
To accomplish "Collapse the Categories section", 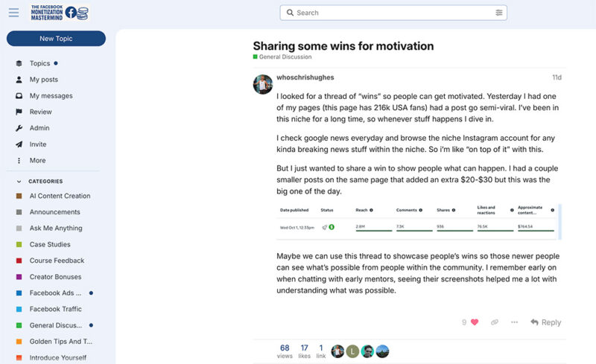I will pyautogui.click(x=19, y=182).
